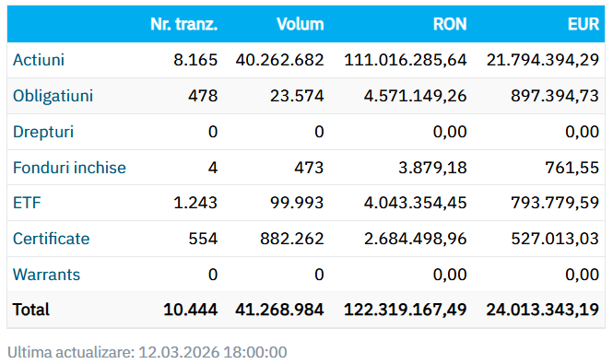Click the Volum column header

pos(301,24)
